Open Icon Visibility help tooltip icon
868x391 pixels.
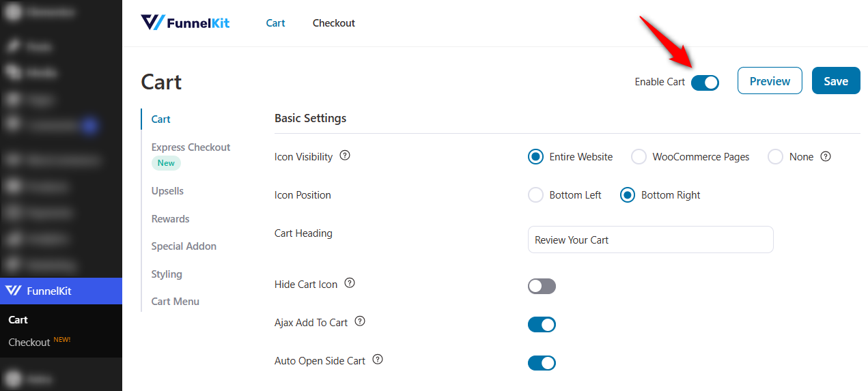coord(345,156)
